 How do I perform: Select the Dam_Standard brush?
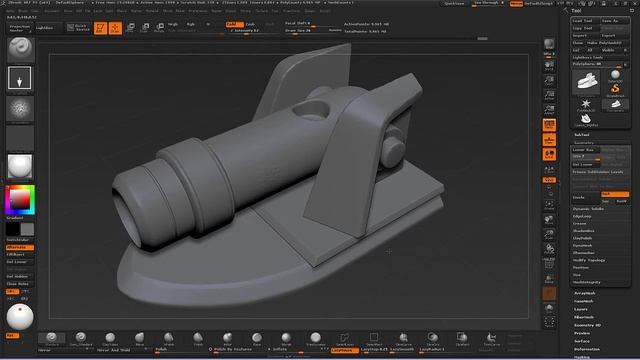click(80, 339)
